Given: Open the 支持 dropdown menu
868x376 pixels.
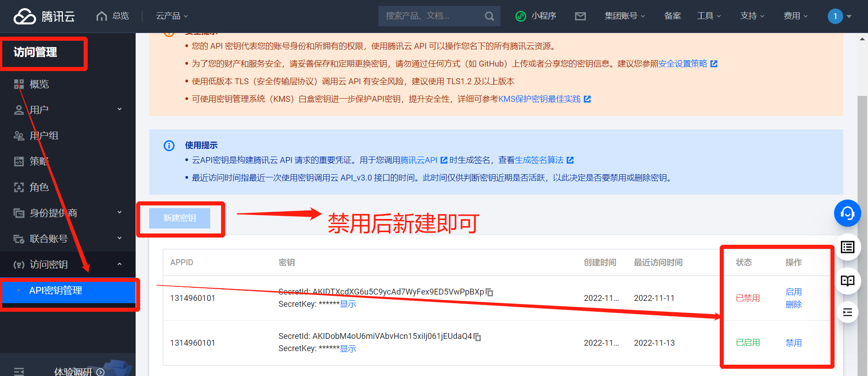Looking at the screenshot, I should [x=752, y=16].
